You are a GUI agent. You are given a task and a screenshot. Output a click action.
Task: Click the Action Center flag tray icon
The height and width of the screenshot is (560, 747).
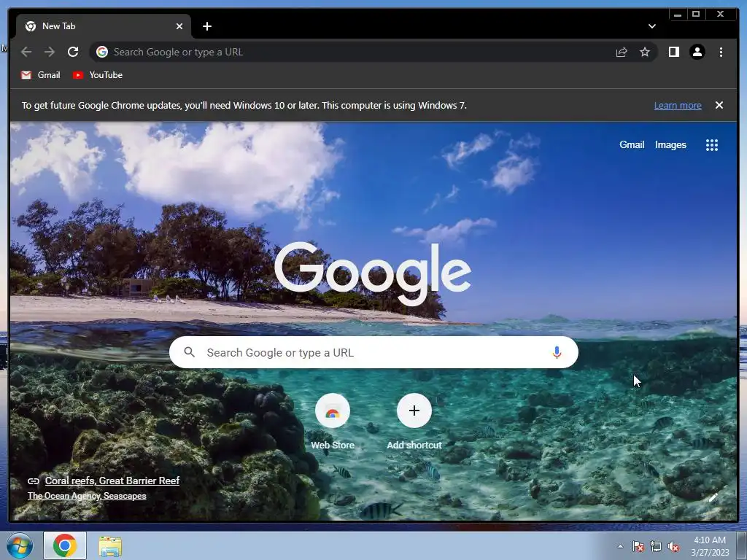[638, 546]
